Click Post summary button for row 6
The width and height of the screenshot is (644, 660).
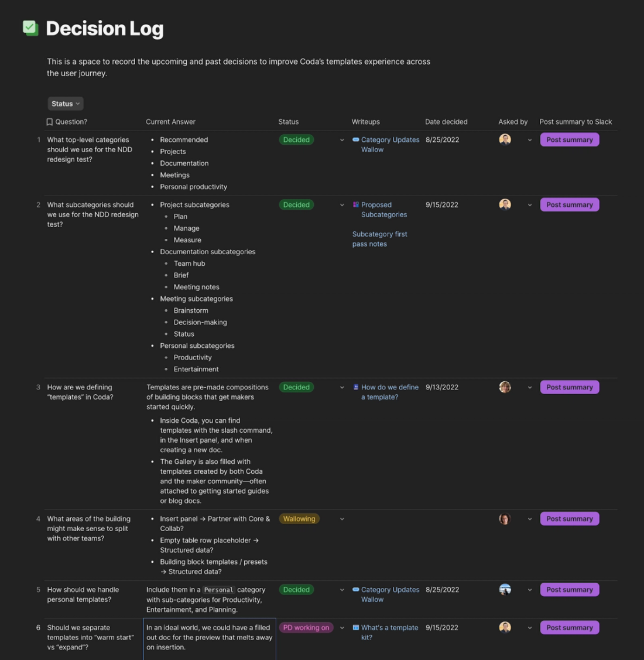click(570, 628)
